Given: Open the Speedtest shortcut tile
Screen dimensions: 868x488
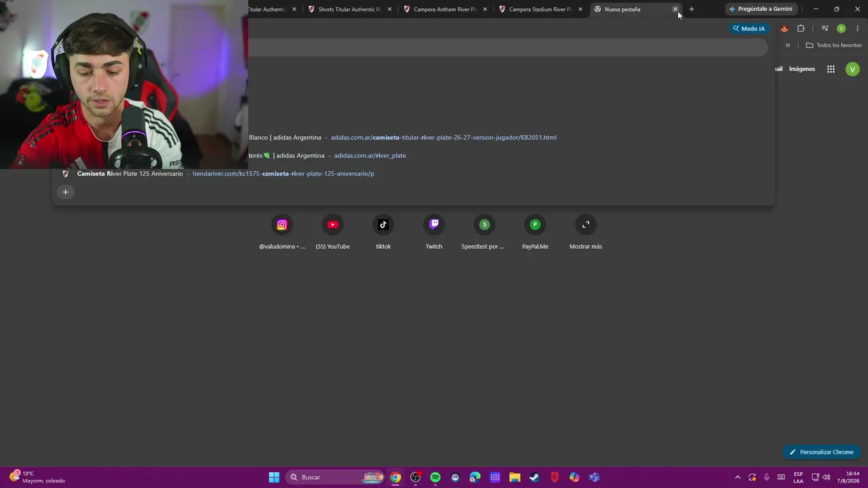Looking at the screenshot, I should point(484,232).
